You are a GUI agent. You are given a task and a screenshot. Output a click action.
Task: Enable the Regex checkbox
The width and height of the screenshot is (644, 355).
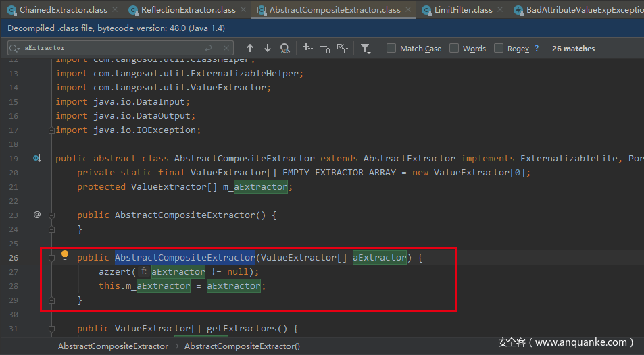coord(499,48)
